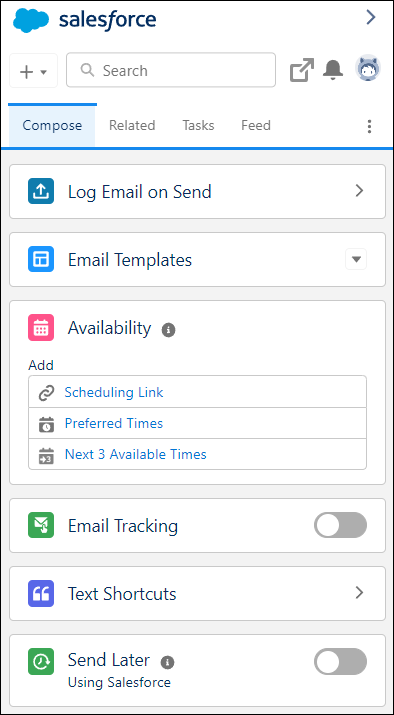Viewport: 394px width, 715px height.
Task: Click the Send Later info icon
Action: click(167, 662)
